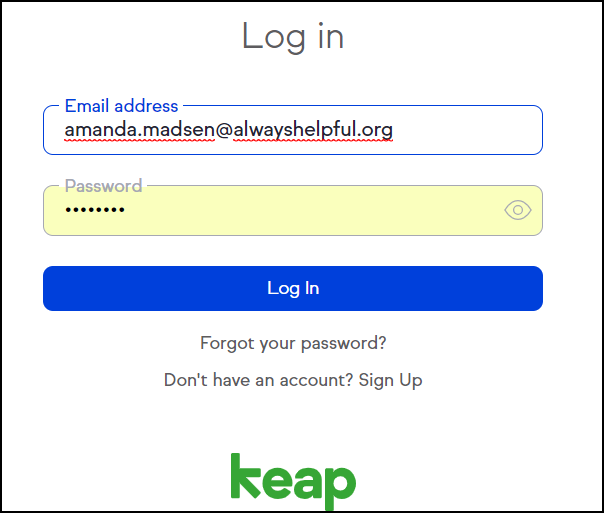The image size is (604, 513).
Task: Click the letter k of the Keap logo
Action: (245, 476)
